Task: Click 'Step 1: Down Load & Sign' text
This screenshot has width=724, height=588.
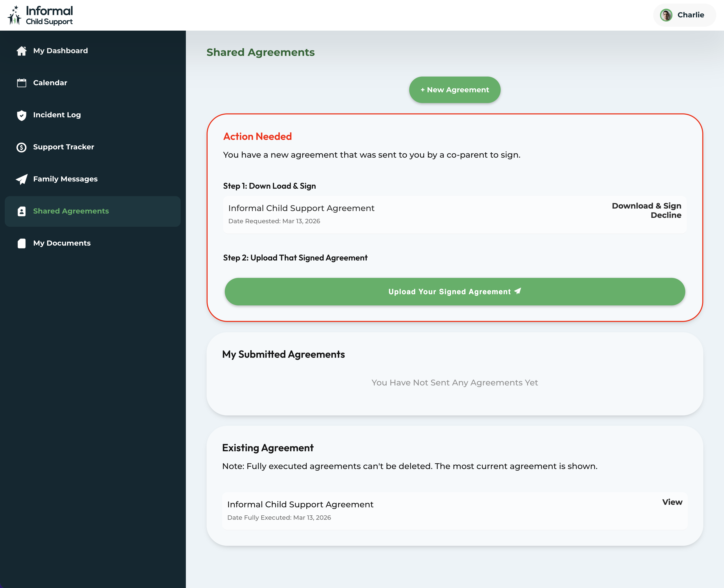Action: coord(269,186)
